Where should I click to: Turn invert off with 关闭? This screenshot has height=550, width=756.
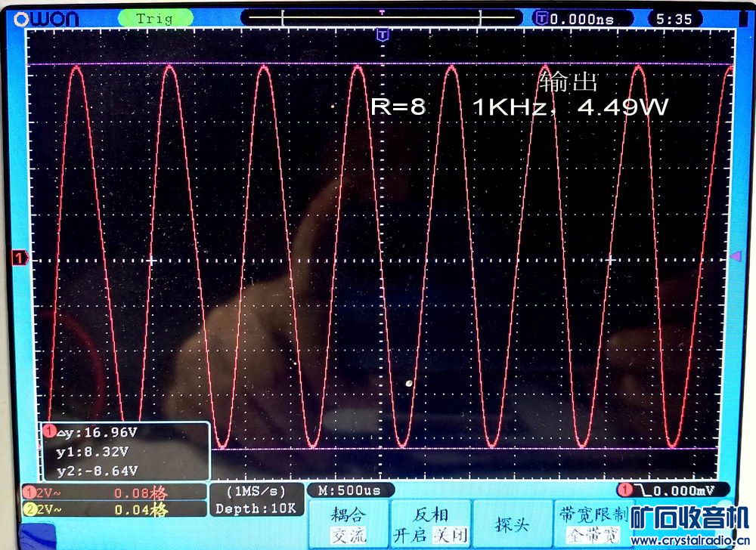[x=450, y=536]
